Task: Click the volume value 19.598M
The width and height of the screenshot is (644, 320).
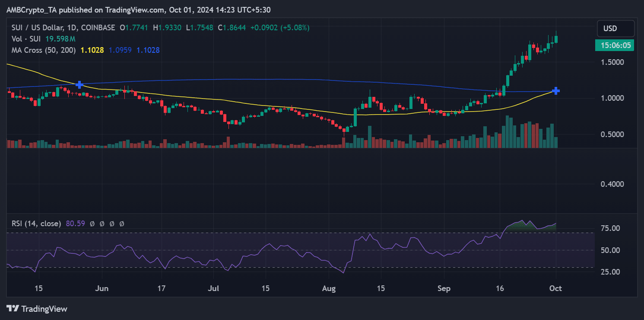Action: click(60, 39)
